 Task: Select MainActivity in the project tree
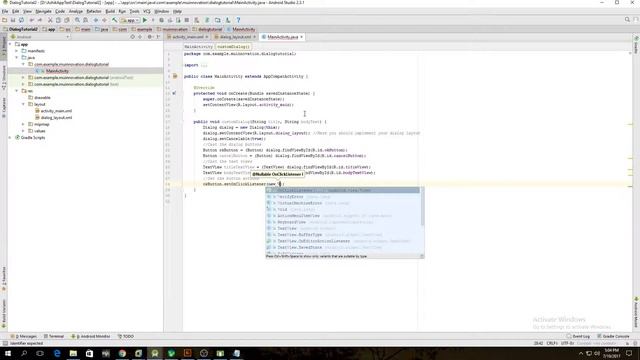(x=57, y=71)
